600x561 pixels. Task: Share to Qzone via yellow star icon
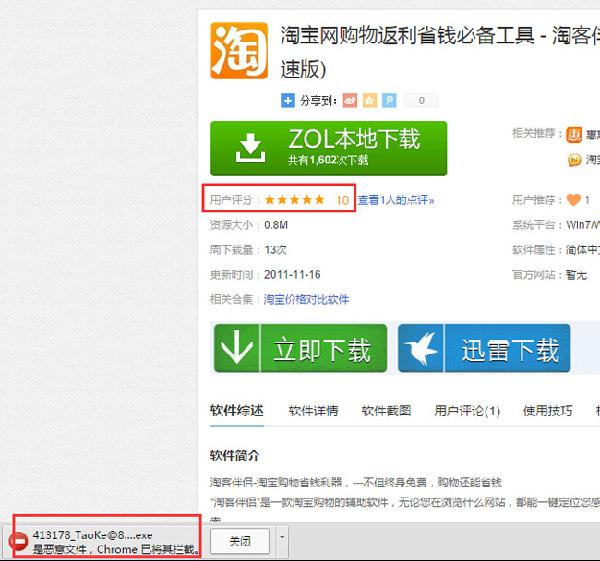click(x=370, y=101)
